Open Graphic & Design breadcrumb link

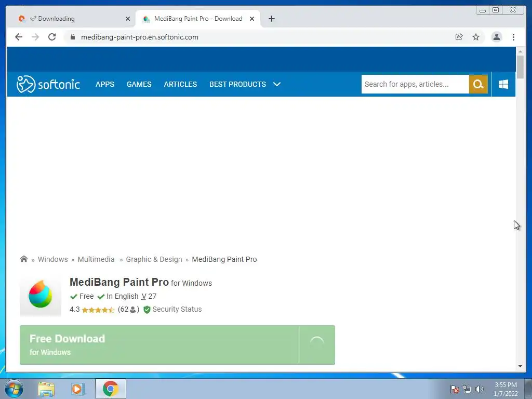point(154,259)
